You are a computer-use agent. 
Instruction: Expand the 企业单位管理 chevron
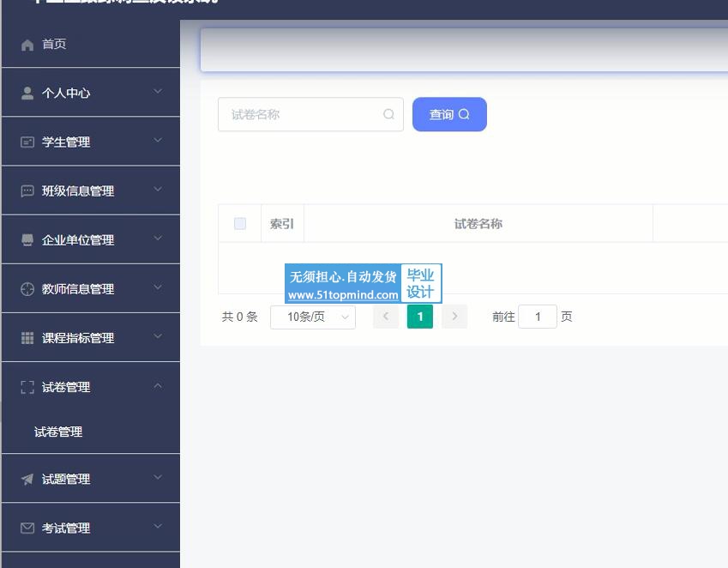[x=158, y=239]
